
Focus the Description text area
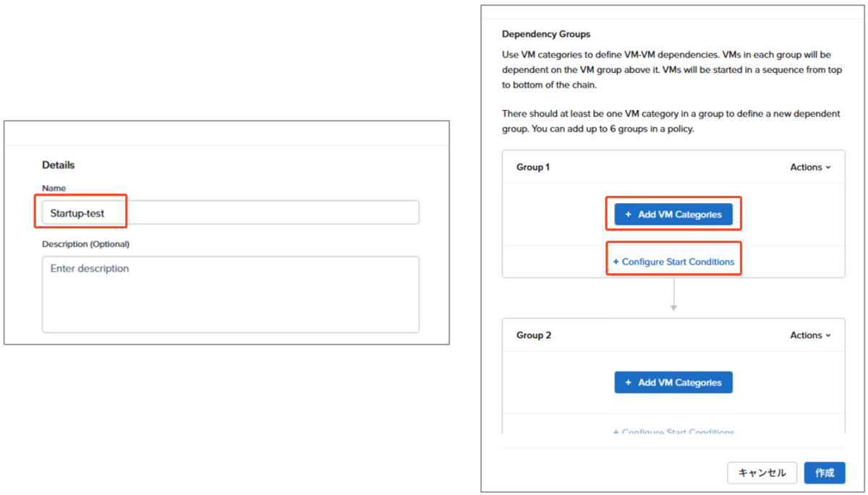pyautogui.click(x=230, y=294)
